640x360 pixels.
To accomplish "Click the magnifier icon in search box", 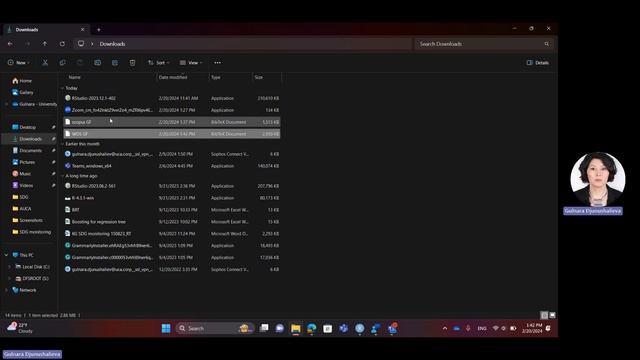I will pyautogui.click(x=547, y=44).
